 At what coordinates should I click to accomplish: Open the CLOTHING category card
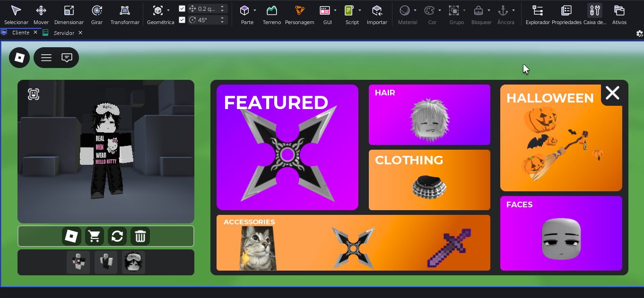tap(429, 180)
